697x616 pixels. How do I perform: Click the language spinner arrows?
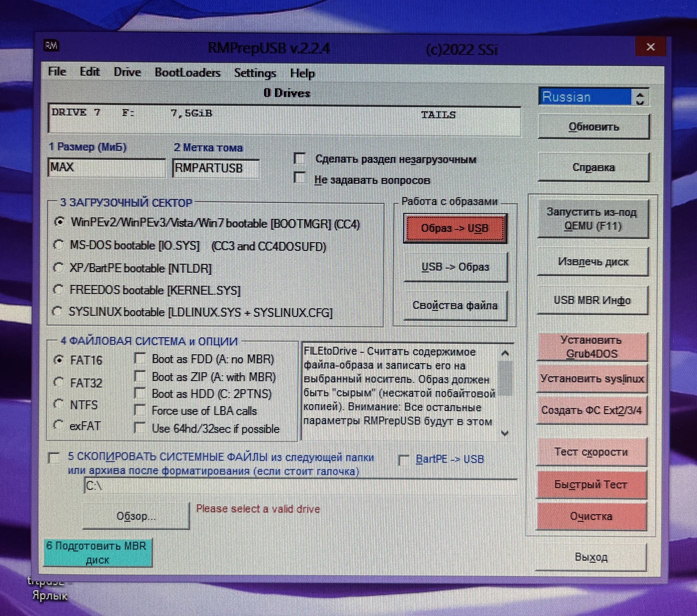(x=640, y=97)
